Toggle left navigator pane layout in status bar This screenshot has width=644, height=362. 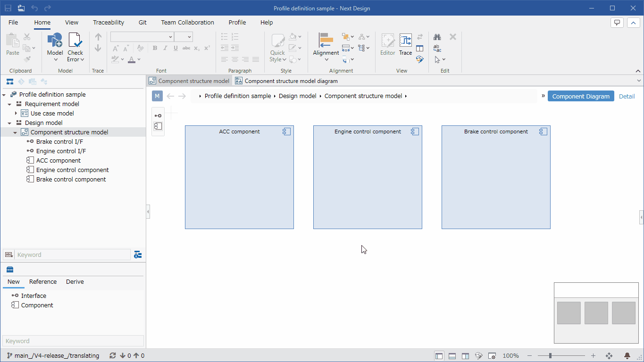(439, 356)
